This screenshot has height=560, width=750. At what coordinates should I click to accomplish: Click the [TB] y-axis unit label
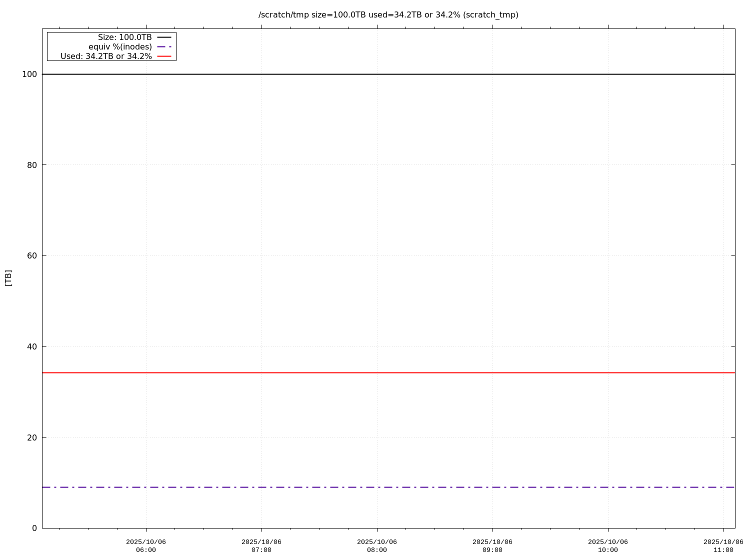click(x=8, y=278)
